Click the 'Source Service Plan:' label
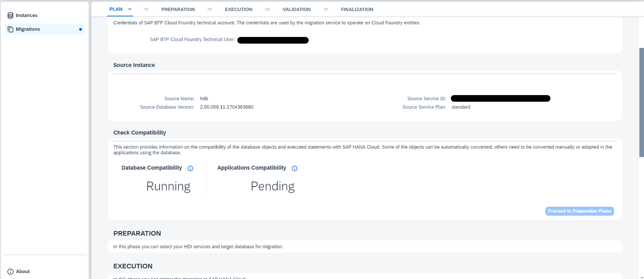 [424, 107]
